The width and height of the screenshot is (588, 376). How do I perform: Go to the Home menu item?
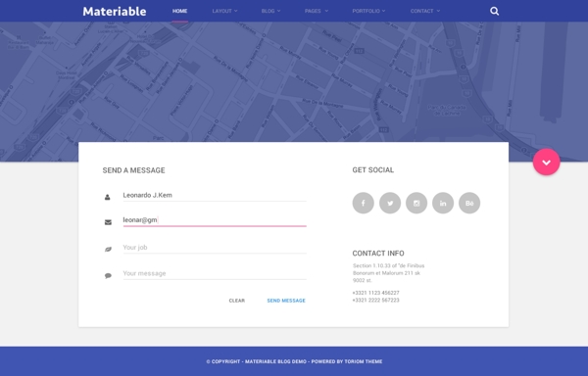179,11
